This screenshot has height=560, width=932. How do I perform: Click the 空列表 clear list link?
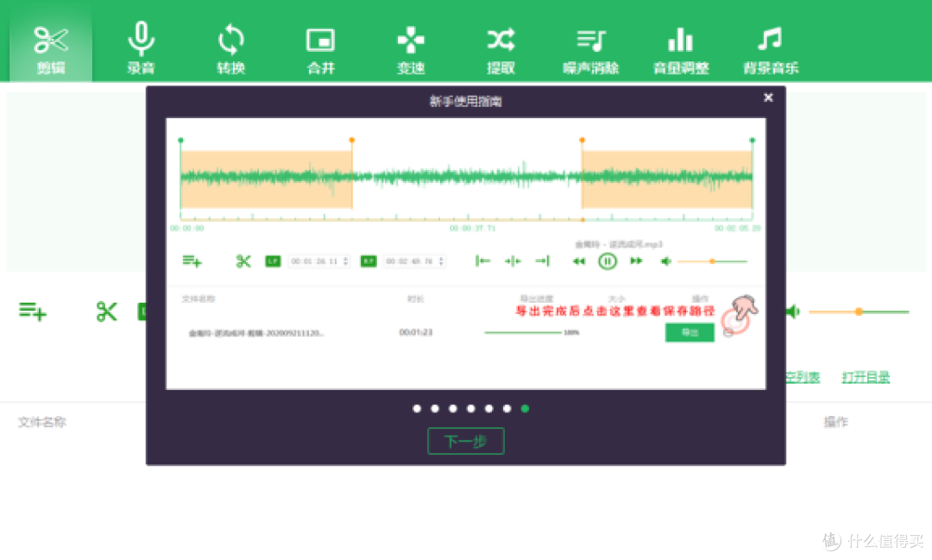coord(803,377)
